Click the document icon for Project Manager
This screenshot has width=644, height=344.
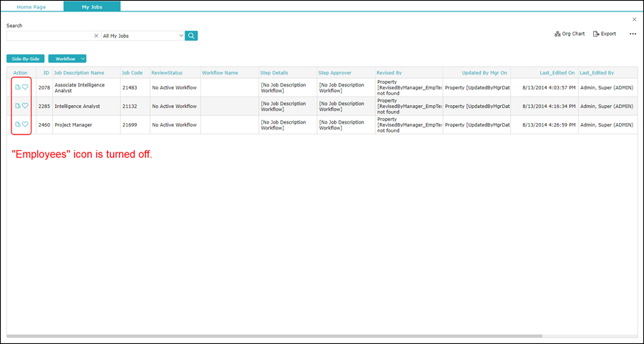[x=18, y=124]
